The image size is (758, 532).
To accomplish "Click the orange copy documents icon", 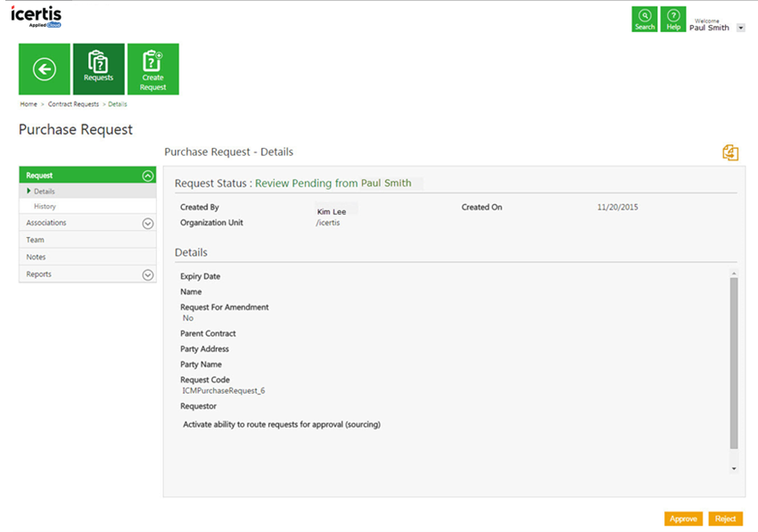I will (x=729, y=152).
